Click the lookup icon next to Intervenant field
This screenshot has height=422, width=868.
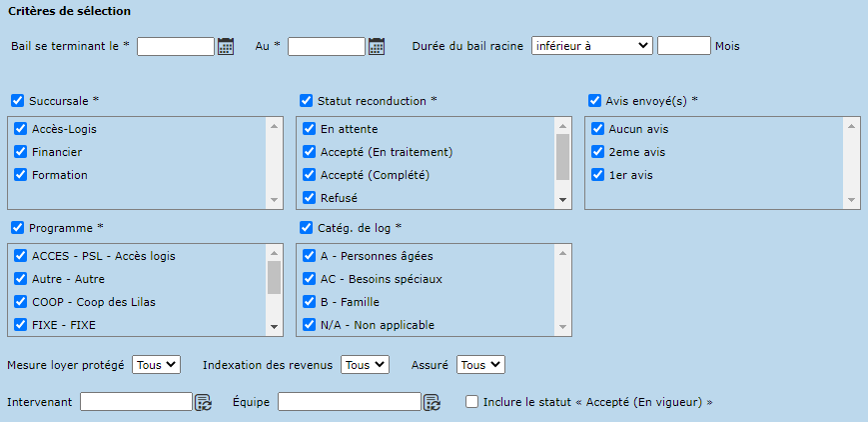203,402
